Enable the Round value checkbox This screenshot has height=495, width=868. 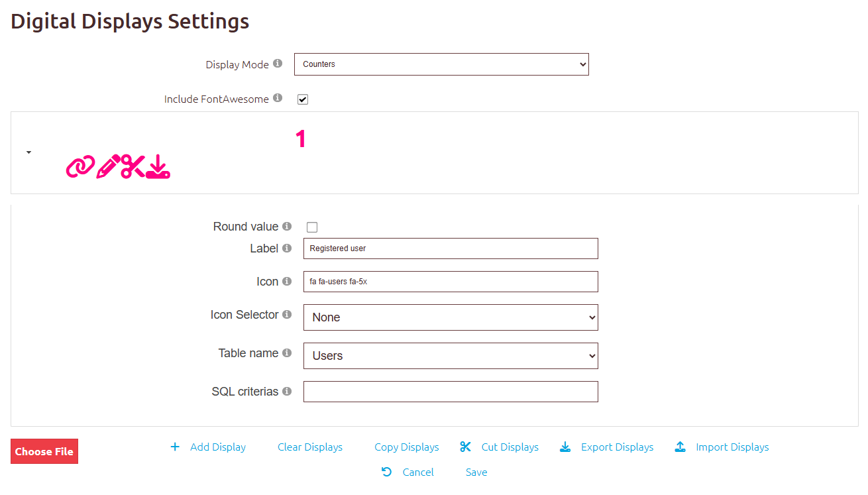(312, 227)
